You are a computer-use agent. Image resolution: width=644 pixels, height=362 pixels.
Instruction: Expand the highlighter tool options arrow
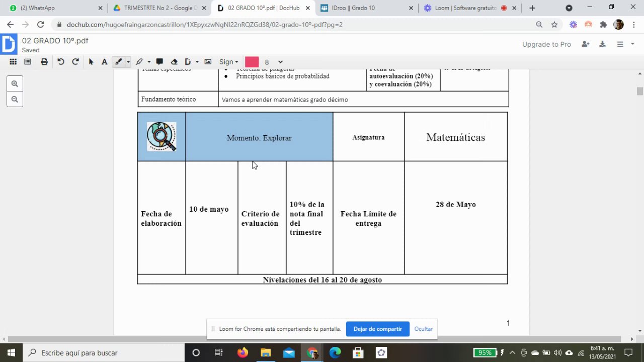tap(148, 62)
